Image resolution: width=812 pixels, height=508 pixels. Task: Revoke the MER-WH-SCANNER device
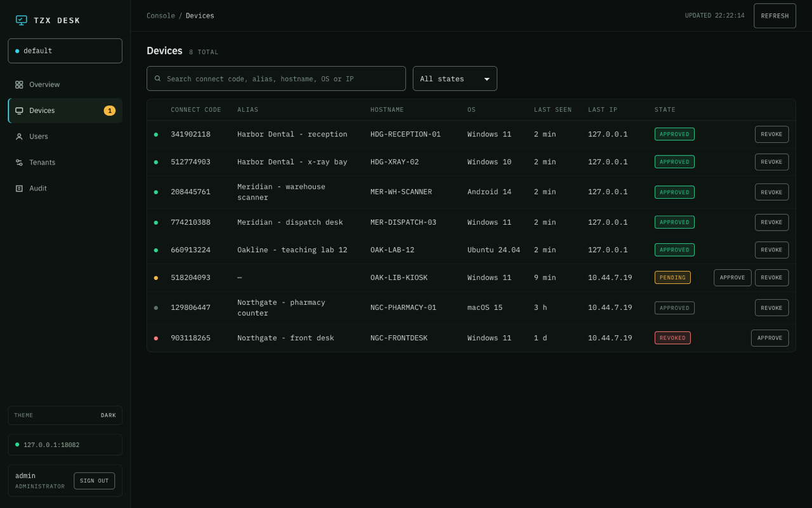click(771, 192)
